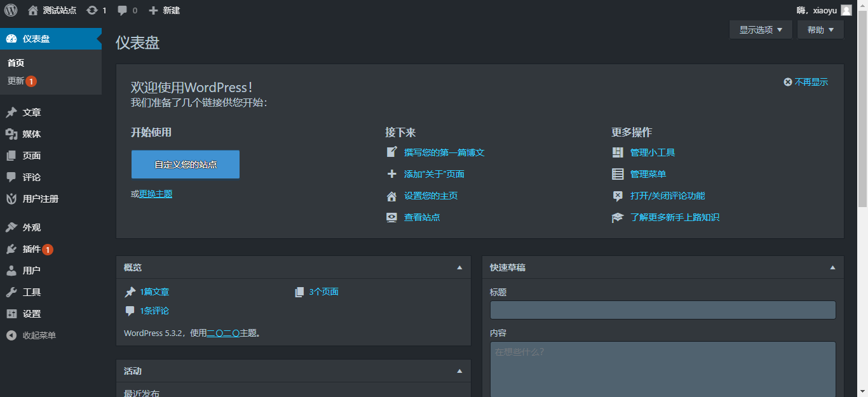Click the comment toggle icon beside 打开/关闭评论功能
This screenshot has height=397, width=868.
tap(618, 196)
